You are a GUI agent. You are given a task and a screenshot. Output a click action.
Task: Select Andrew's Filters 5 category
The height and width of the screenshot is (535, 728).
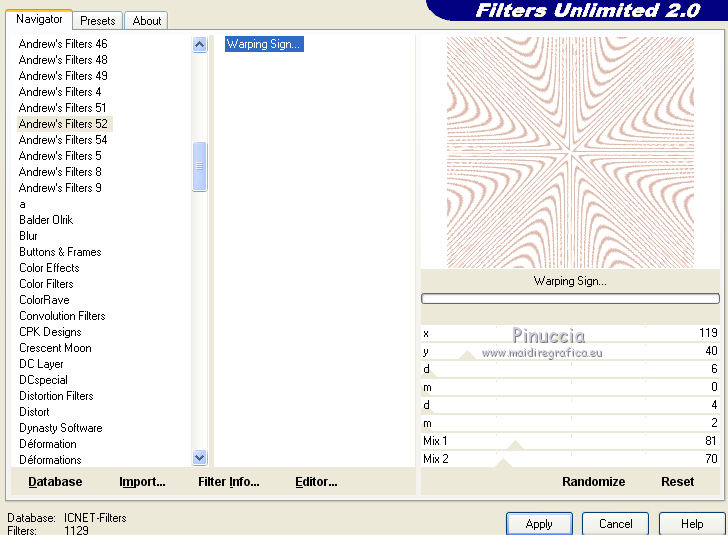click(60, 156)
